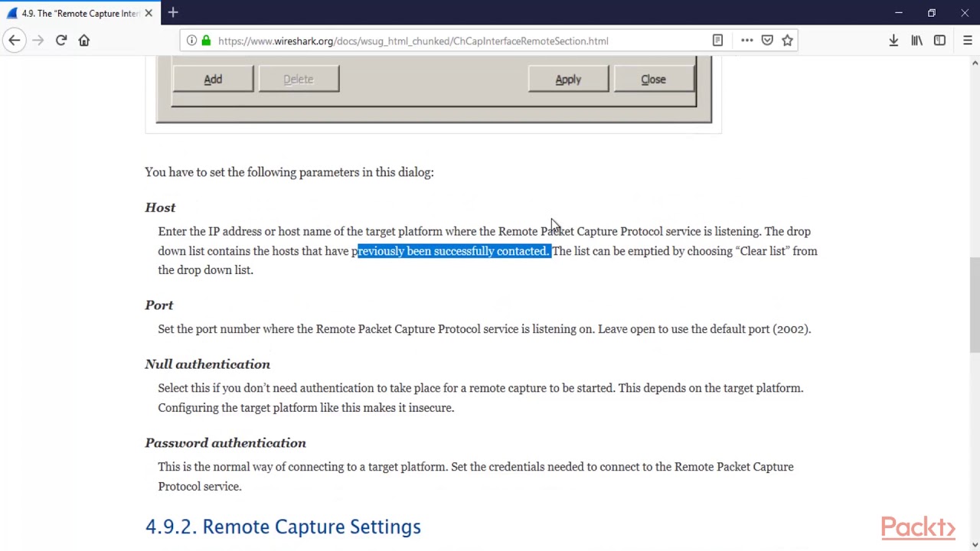
Task: Reload the page with the refresh icon
Action: click(x=61, y=41)
